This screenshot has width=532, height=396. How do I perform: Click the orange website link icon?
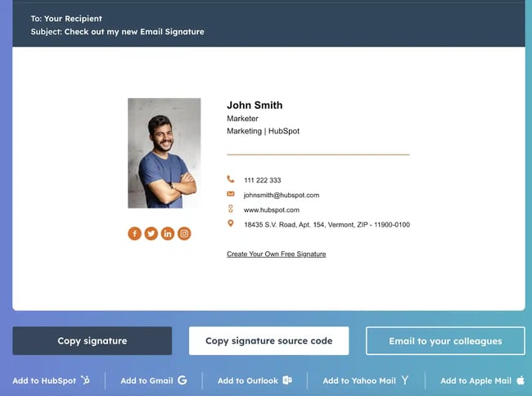231,209
